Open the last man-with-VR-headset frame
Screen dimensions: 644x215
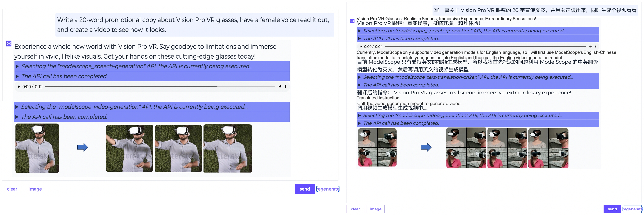coord(228,148)
